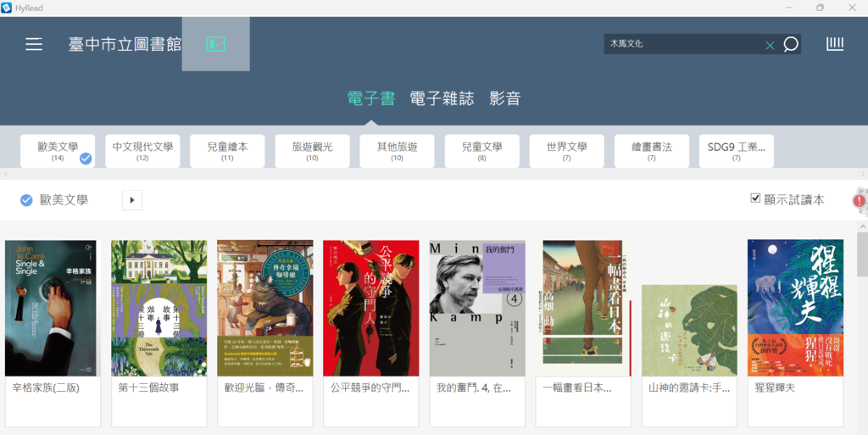Switch to the 電子書 tab
Image resolution: width=868 pixels, height=435 pixels.
pyautogui.click(x=371, y=98)
